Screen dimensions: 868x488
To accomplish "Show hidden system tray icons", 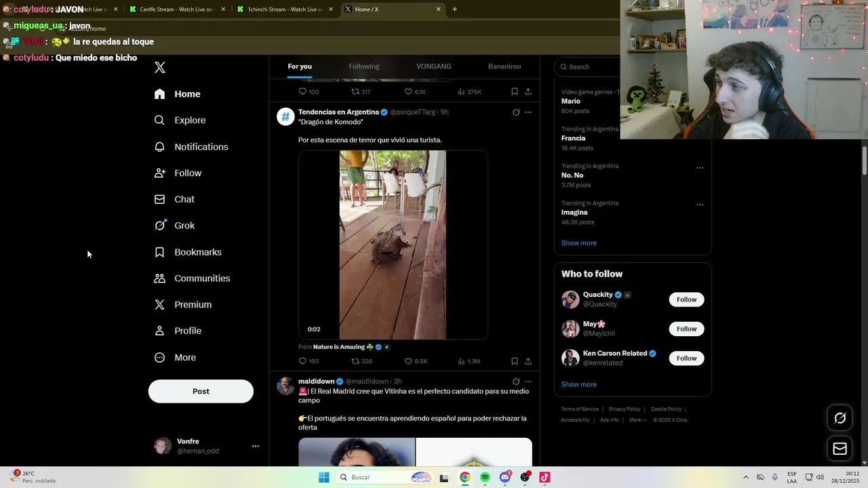I will tap(746, 477).
